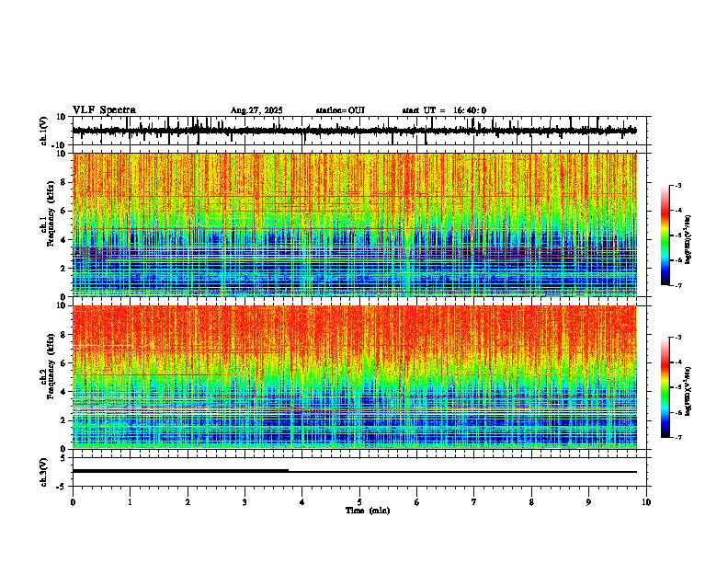Click time axis tick label "2"
The width and height of the screenshot is (728, 563).
(188, 502)
